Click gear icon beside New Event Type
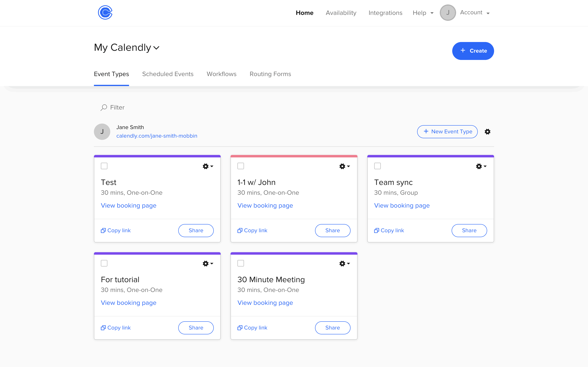The image size is (588, 367). (x=487, y=132)
